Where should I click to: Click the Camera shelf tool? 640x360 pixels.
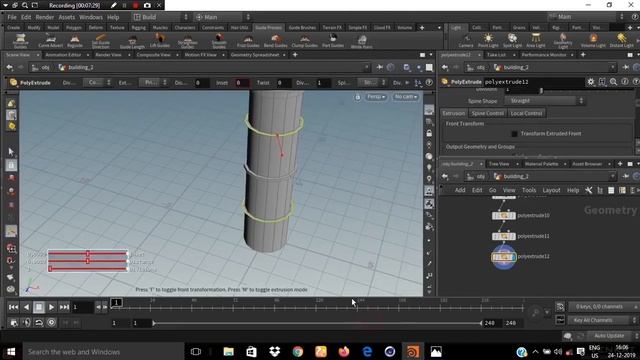point(466,40)
